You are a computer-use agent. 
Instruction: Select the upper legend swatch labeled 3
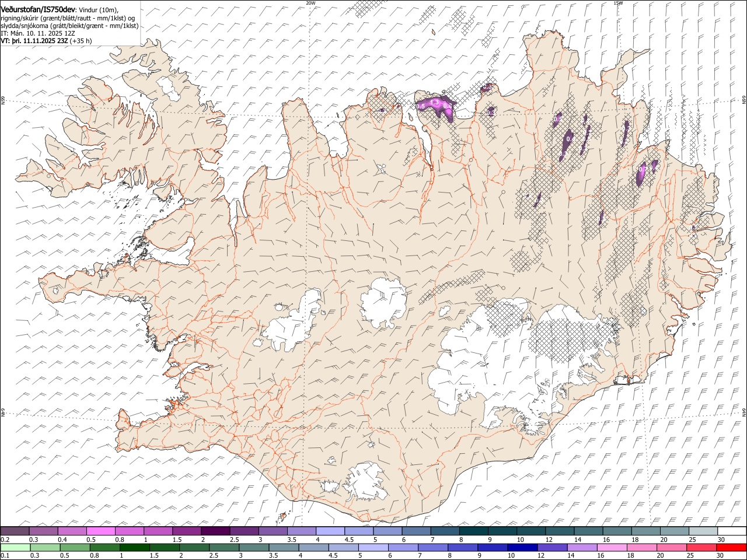tap(273, 531)
